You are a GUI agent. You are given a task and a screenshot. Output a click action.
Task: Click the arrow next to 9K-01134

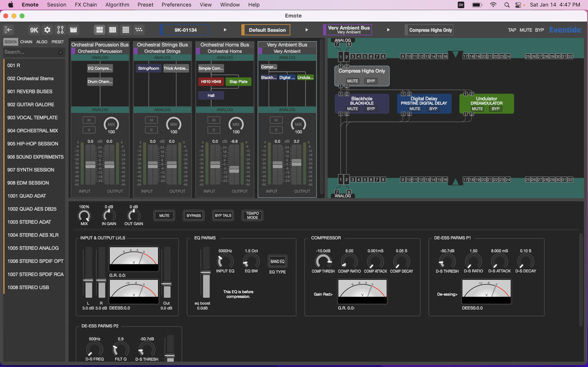(225, 30)
